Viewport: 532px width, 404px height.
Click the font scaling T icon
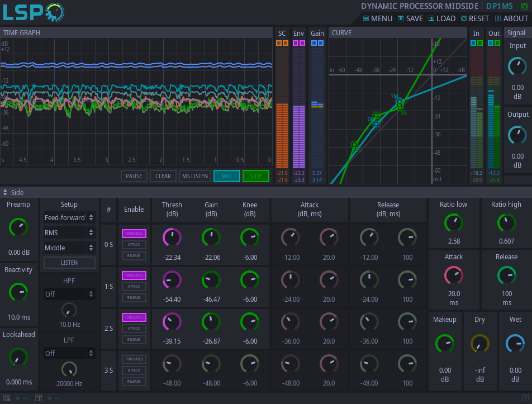[x=39, y=398]
